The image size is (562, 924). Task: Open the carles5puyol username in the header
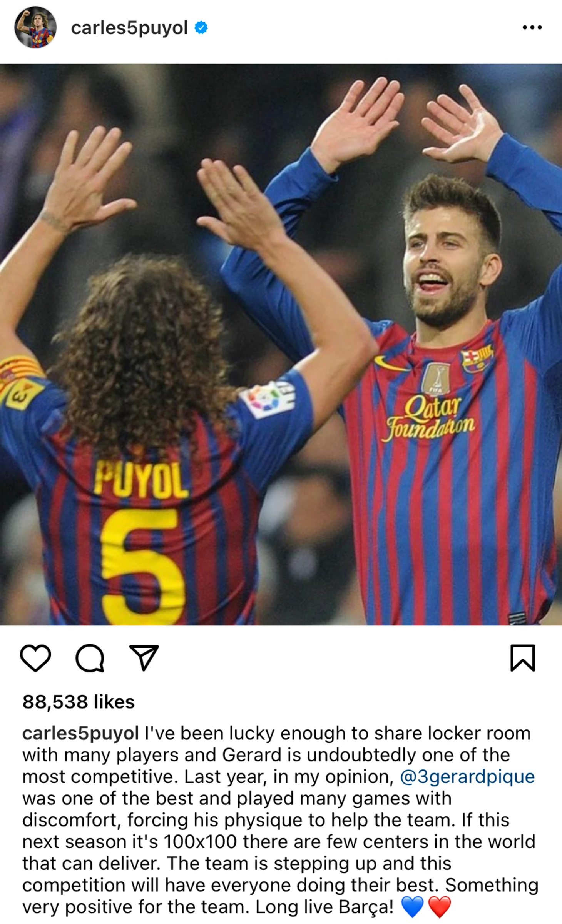[x=129, y=28]
